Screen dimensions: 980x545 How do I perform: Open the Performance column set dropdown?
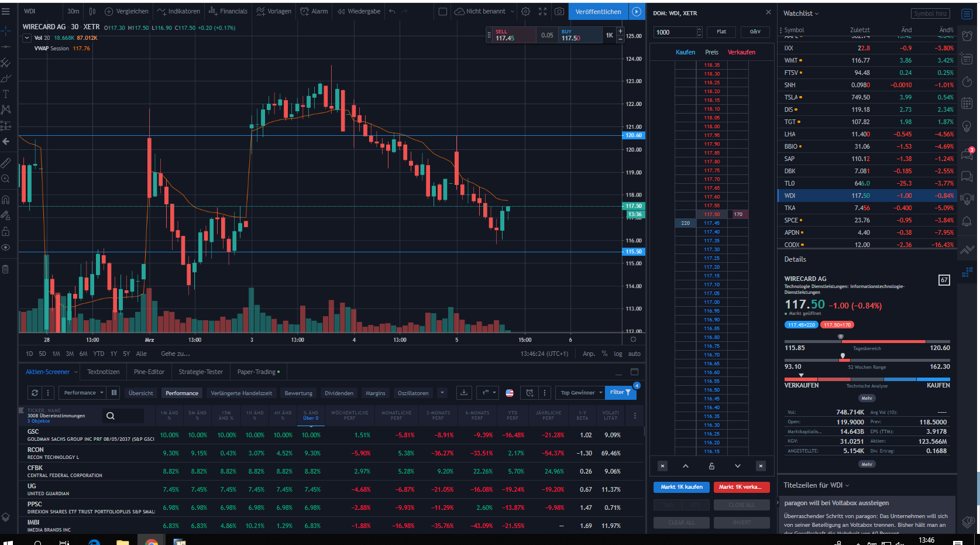coord(83,393)
